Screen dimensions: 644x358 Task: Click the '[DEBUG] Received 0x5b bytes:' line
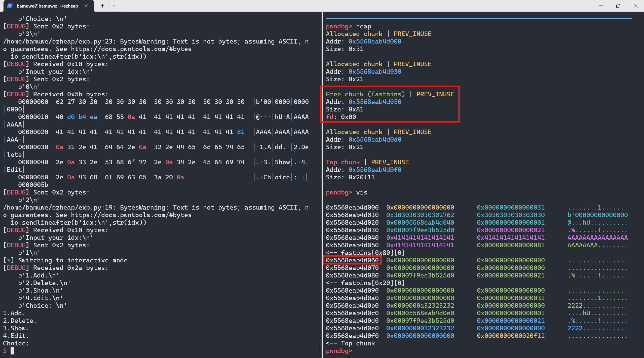click(x=56, y=94)
